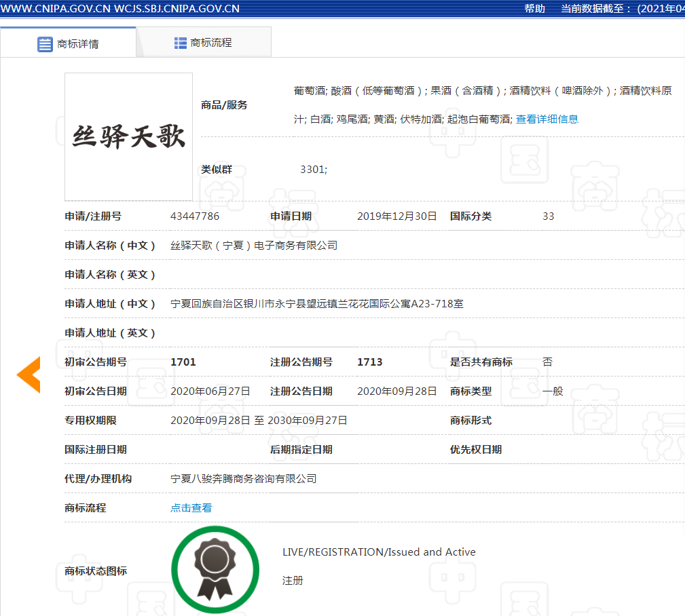Viewport: 685px width, 616px height.
Task: Switch to the 商标详情 tab
Action: pyautogui.click(x=68, y=43)
